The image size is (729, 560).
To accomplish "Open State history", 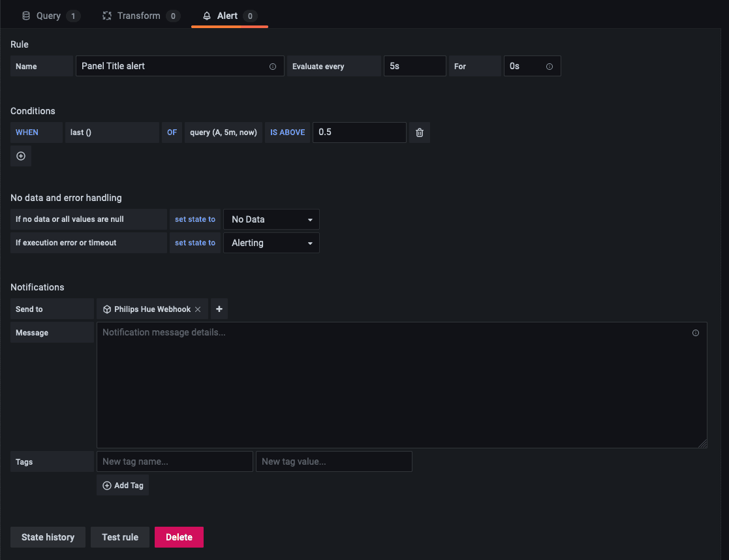I will coord(48,537).
